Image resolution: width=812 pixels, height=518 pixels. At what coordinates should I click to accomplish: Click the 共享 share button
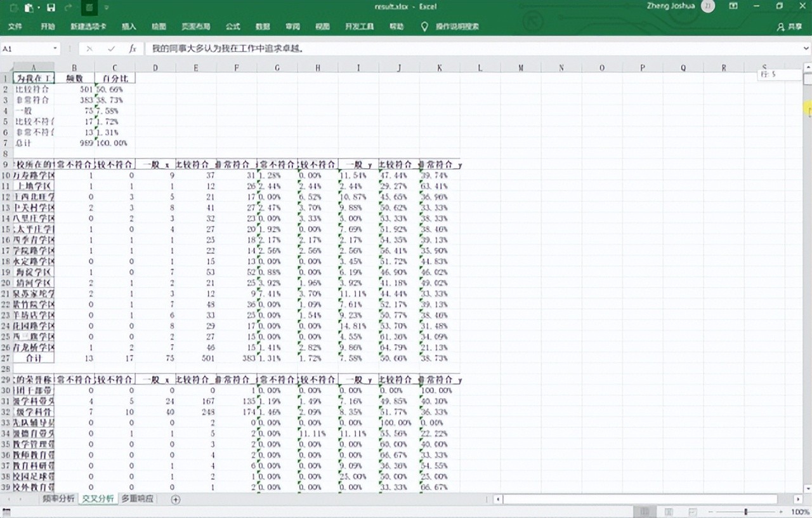tap(790, 27)
